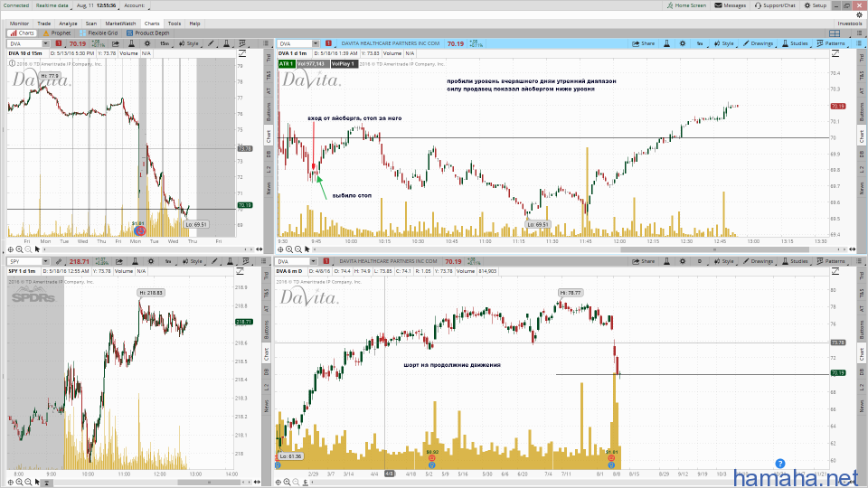This screenshot has height=488, width=868.
Task: Click pan crosshair icon under bottom-right chart
Action: (278, 482)
